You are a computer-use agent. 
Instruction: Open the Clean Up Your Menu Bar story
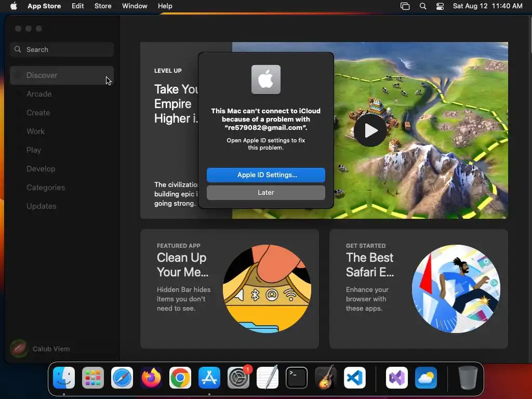point(229,289)
